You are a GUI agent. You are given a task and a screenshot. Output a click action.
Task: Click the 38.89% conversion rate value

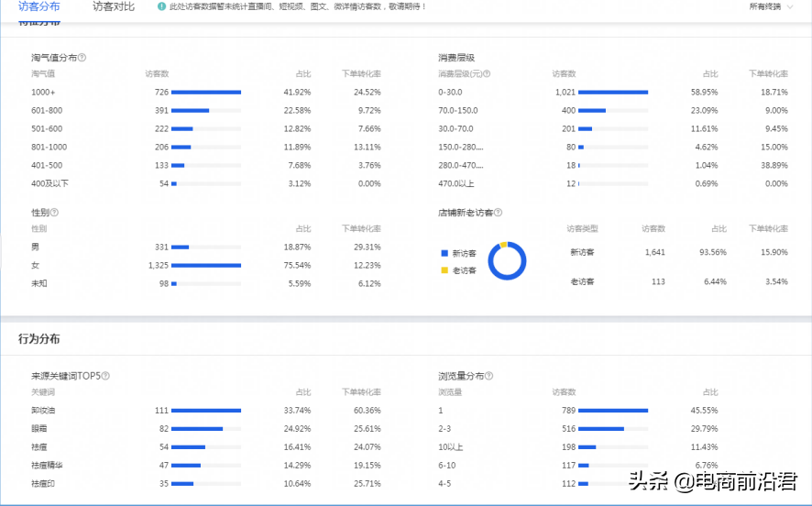774,165
